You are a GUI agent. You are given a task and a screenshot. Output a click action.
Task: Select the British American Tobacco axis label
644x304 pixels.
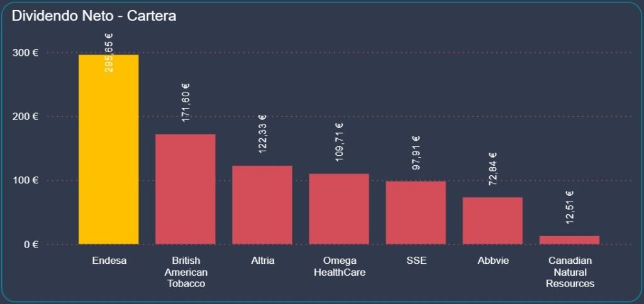[x=185, y=272]
